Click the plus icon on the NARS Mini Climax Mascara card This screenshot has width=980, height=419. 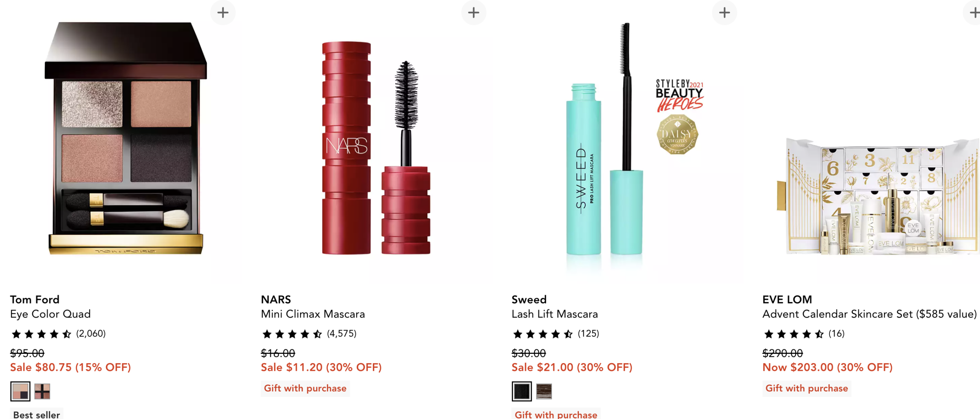point(474,13)
